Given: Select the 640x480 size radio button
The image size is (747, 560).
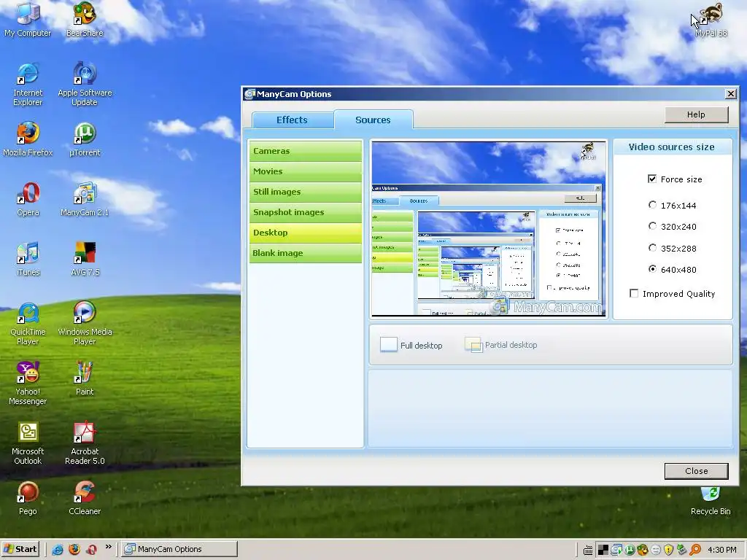Looking at the screenshot, I should click(653, 269).
